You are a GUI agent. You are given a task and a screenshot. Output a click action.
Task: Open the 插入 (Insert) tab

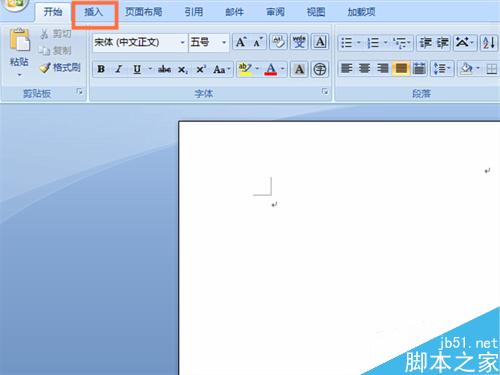[x=94, y=12]
